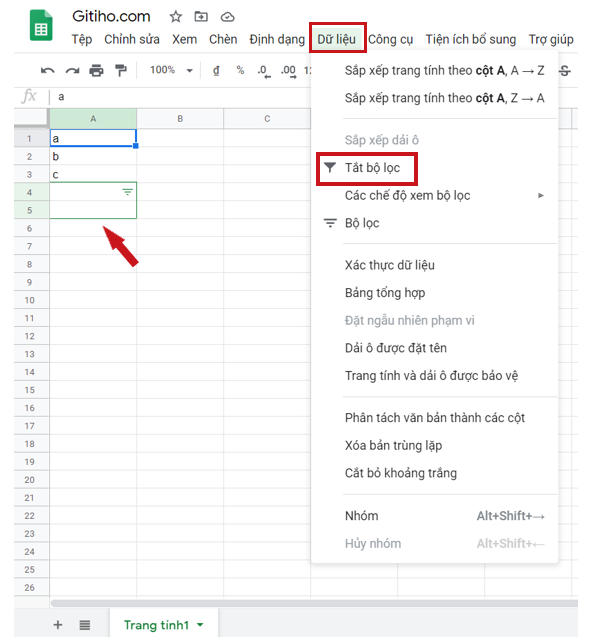
Task: Format as currency đ
Action: [216, 71]
